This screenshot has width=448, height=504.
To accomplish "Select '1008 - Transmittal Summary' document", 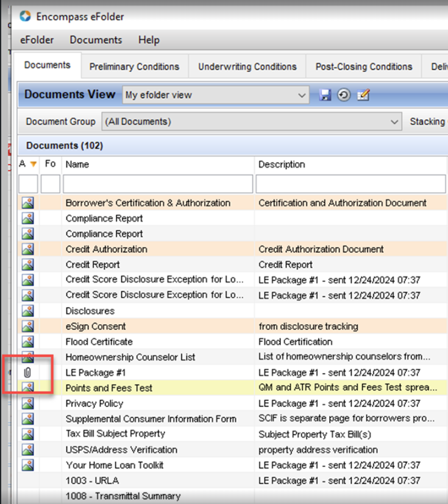I will (x=123, y=496).
